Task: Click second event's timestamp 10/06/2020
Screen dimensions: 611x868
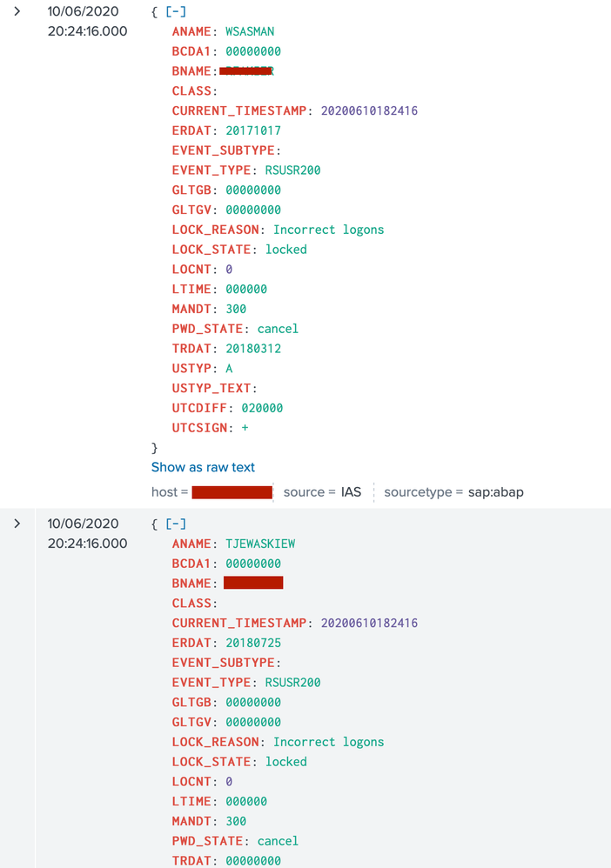Action: pyautogui.click(x=83, y=523)
